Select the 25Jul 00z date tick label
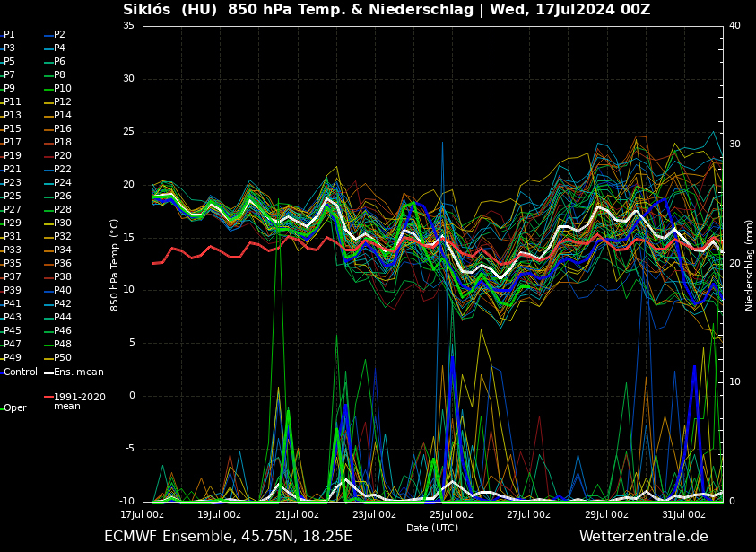The image size is (756, 552). [451, 514]
